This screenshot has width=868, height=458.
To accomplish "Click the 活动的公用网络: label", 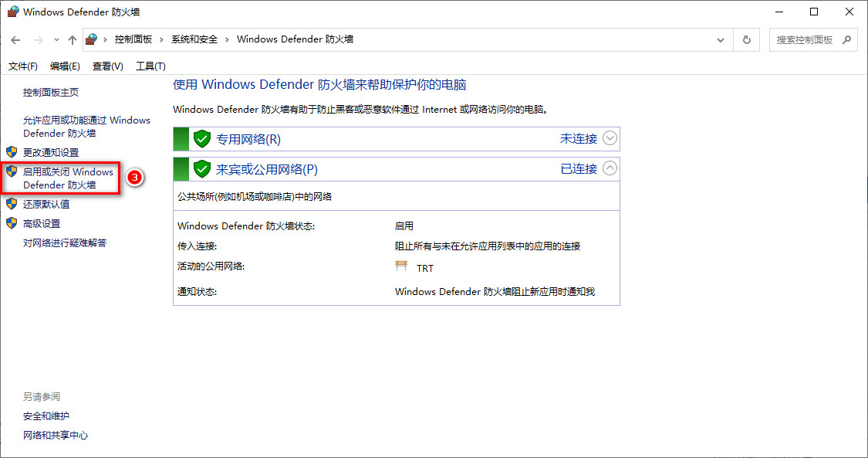I will pos(211,266).
